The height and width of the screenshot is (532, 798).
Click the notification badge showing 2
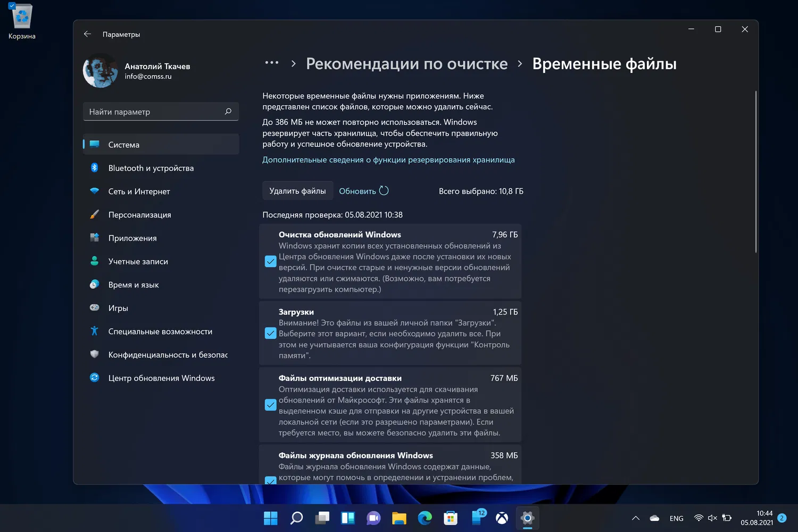coord(782,518)
